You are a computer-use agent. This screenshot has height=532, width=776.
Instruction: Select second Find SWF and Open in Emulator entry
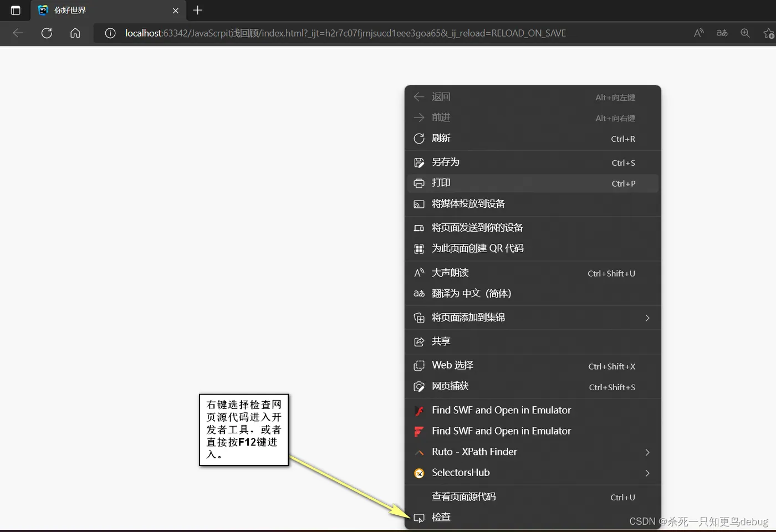click(533, 431)
